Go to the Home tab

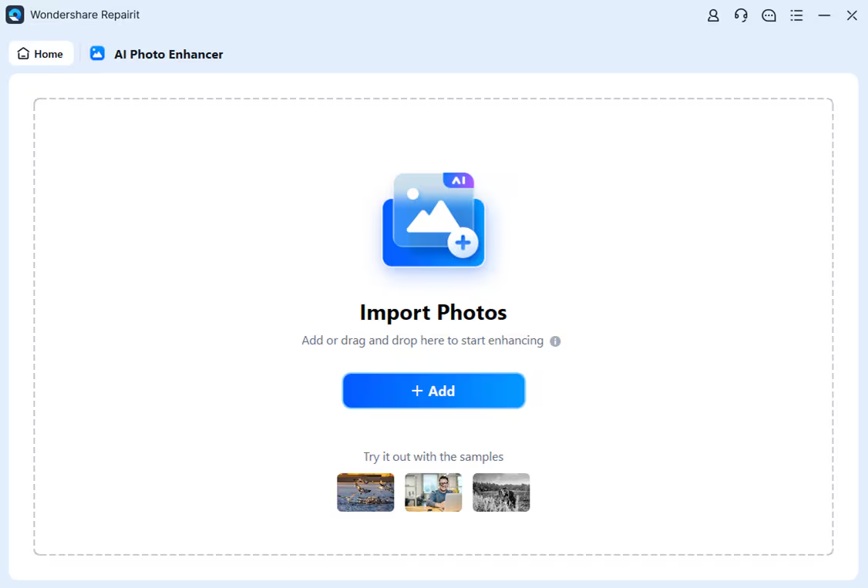click(x=41, y=54)
